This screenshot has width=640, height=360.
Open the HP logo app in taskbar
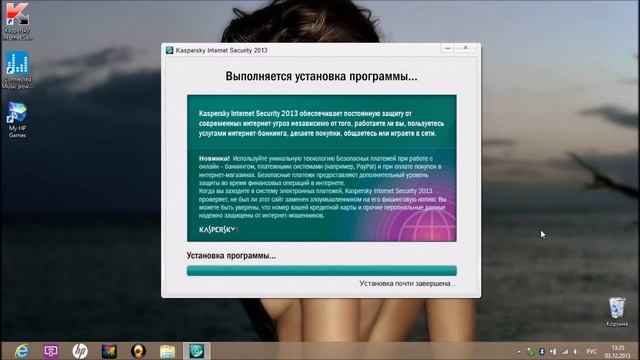[80, 351]
